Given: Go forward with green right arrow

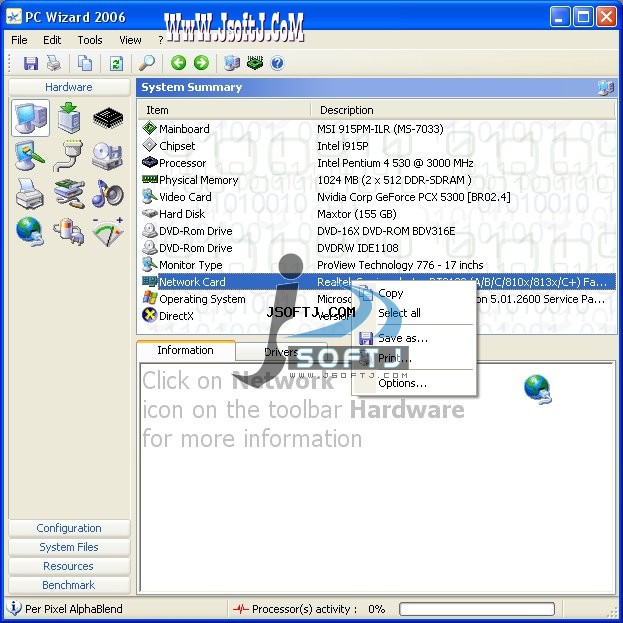Looking at the screenshot, I should 201,63.
